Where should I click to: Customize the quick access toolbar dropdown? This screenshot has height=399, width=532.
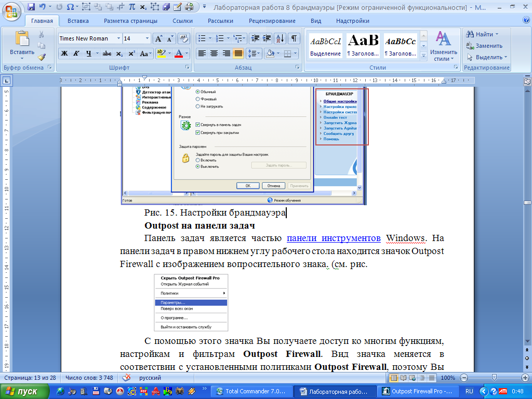click(x=204, y=6)
